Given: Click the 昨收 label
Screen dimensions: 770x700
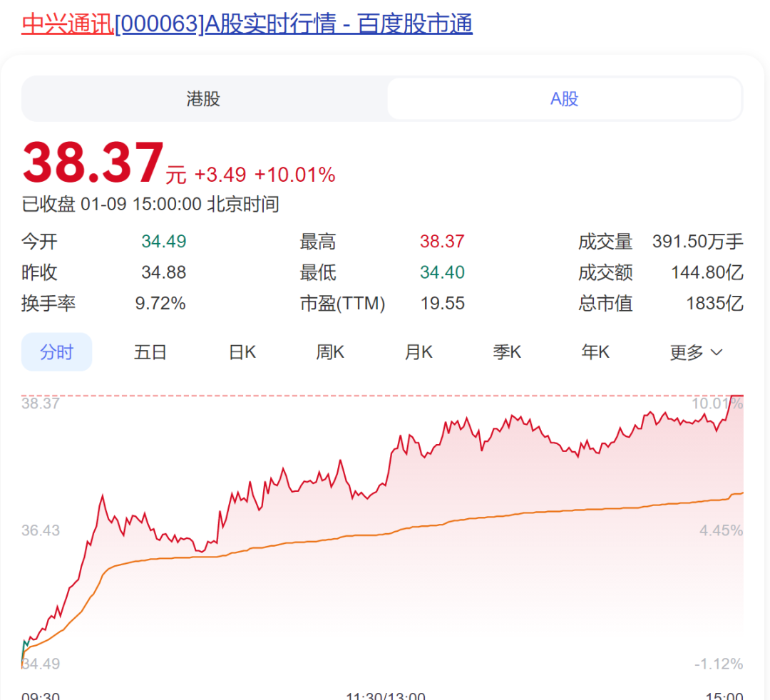Looking at the screenshot, I should coord(39,272).
